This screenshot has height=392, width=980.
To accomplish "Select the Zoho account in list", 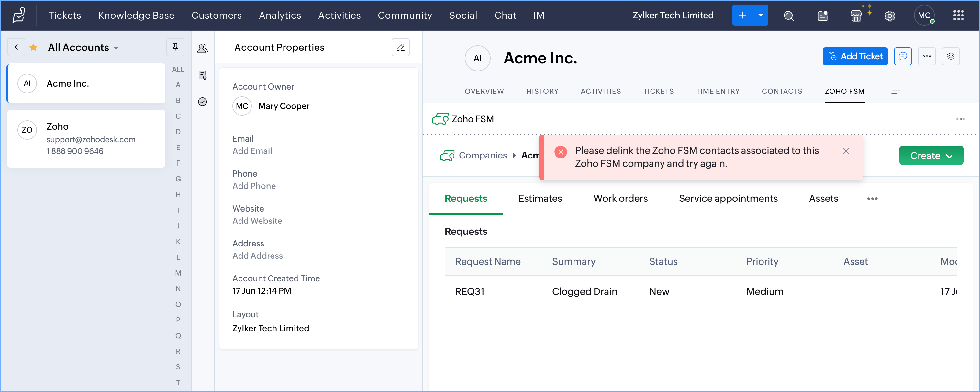I will [x=86, y=138].
